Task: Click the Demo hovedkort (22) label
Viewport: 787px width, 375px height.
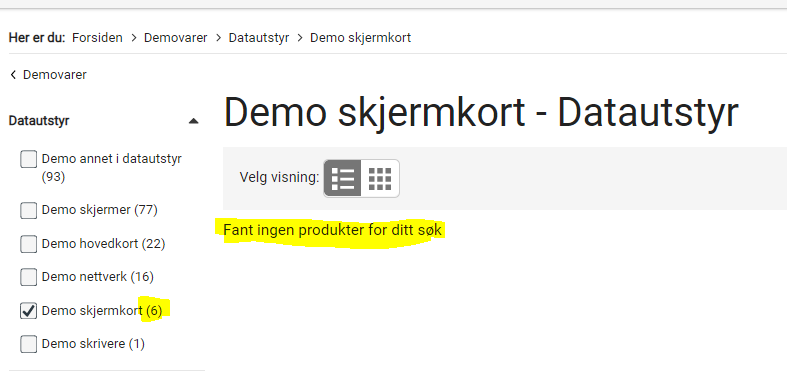Action: (103, 243)
